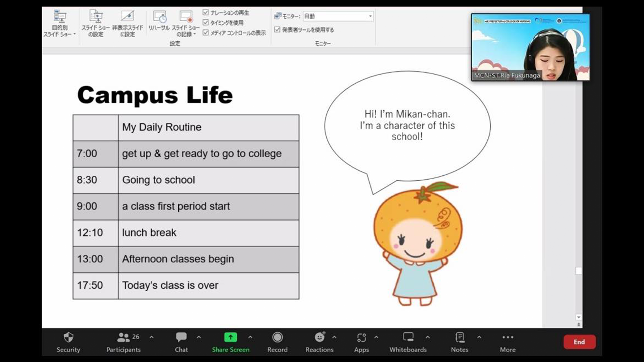Open the Participants panel icon
This screenshot has width=644, height=362.
(x=123, y=337)
